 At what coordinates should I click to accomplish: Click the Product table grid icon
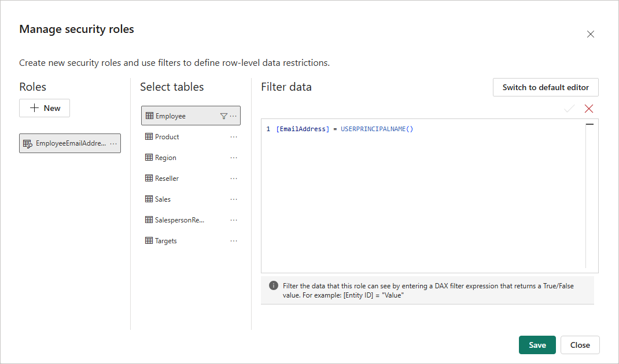(x=149, y=136)
